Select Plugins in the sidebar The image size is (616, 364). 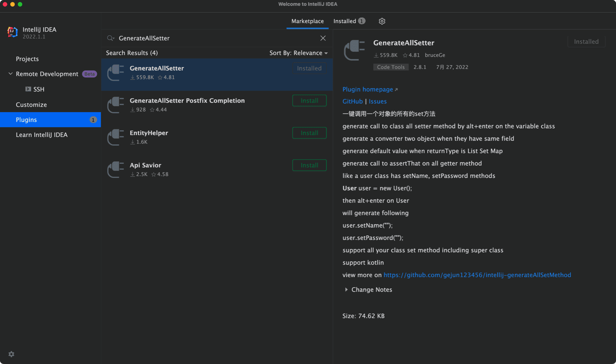50,120
